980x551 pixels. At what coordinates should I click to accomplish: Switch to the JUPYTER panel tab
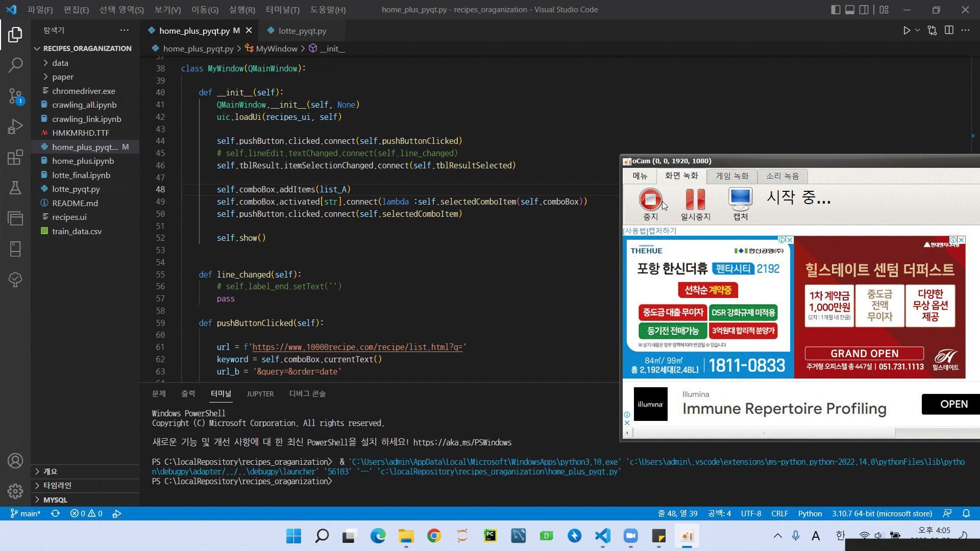click(x=260, y=394)
